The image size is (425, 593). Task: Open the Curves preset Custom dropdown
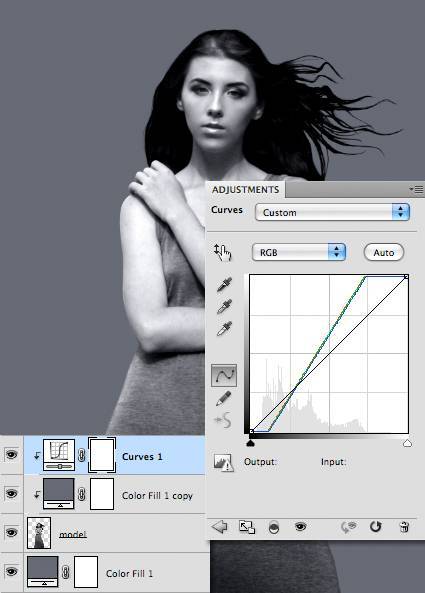point(332,212)
